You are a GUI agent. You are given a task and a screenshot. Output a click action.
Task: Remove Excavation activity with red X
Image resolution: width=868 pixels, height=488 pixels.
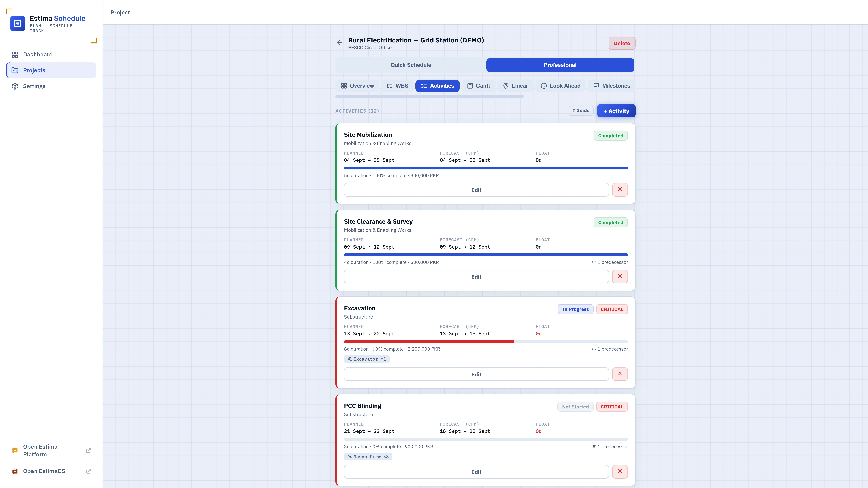[x=620, y=374]
